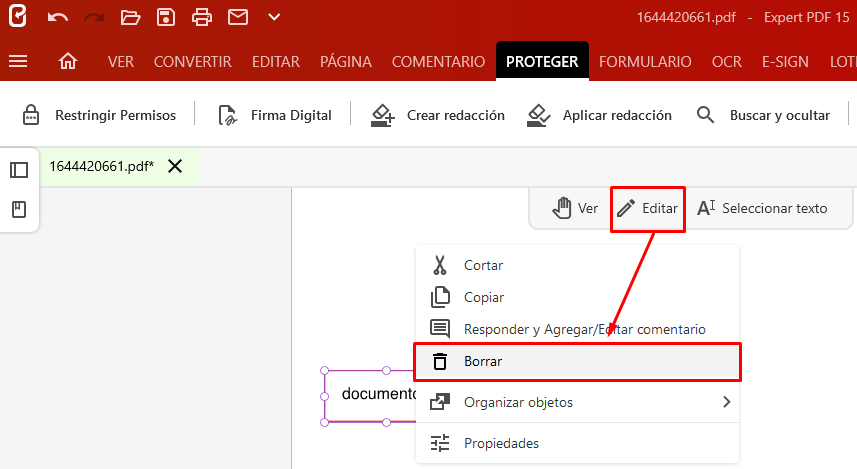Open Propiedades from the context menu
The width and height of the screenshot is (857, 469).
point(577,443)
